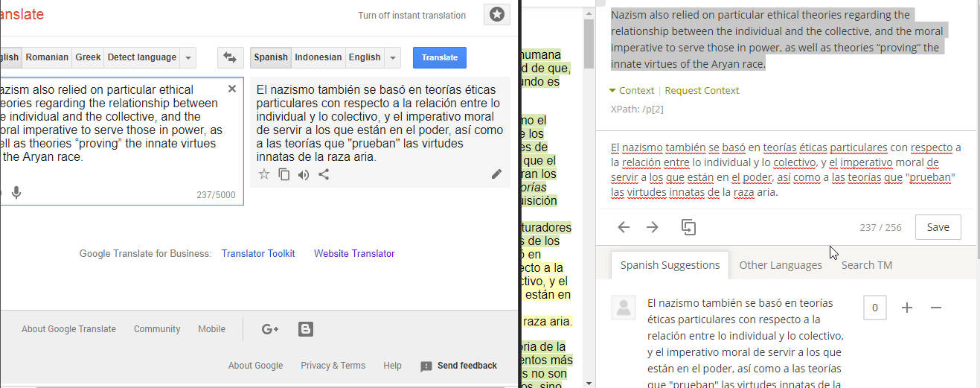
Task: Downvote the Spanish suggestion with minus
Action: tap(936, 308)
